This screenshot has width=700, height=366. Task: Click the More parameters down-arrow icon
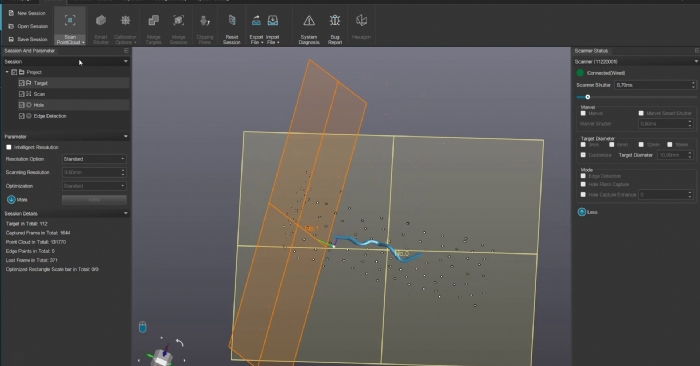11,200
